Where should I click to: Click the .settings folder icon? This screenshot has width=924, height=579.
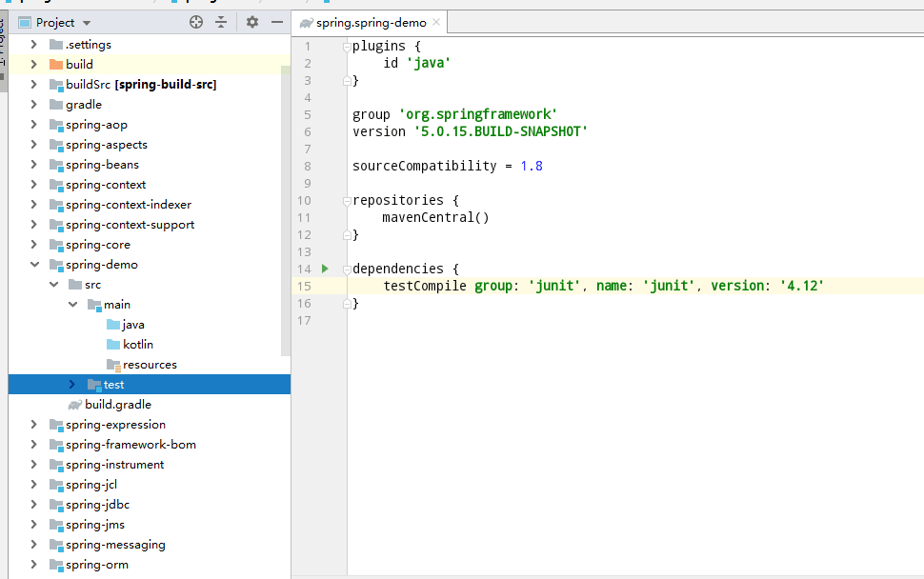pyautogui.click(x=56, y=44)
